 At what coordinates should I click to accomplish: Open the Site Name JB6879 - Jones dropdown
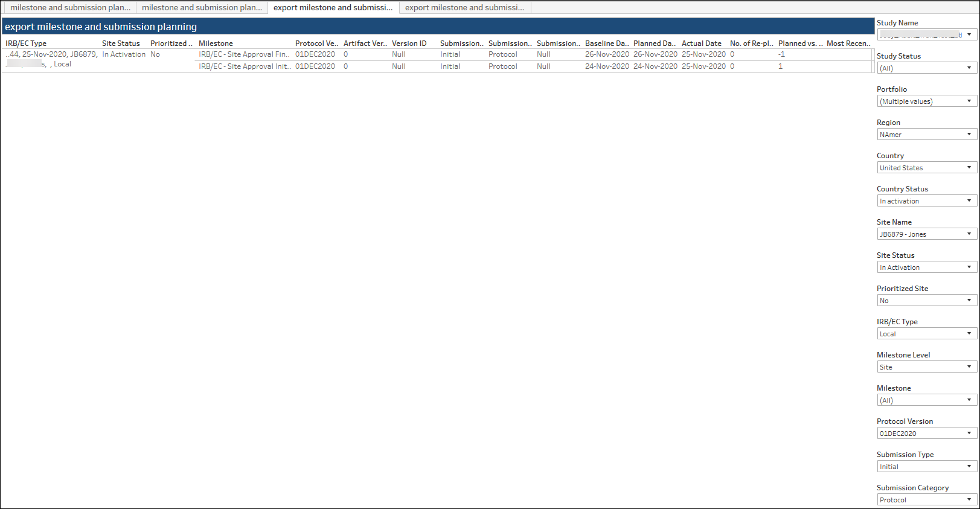(x=927, y=234)
